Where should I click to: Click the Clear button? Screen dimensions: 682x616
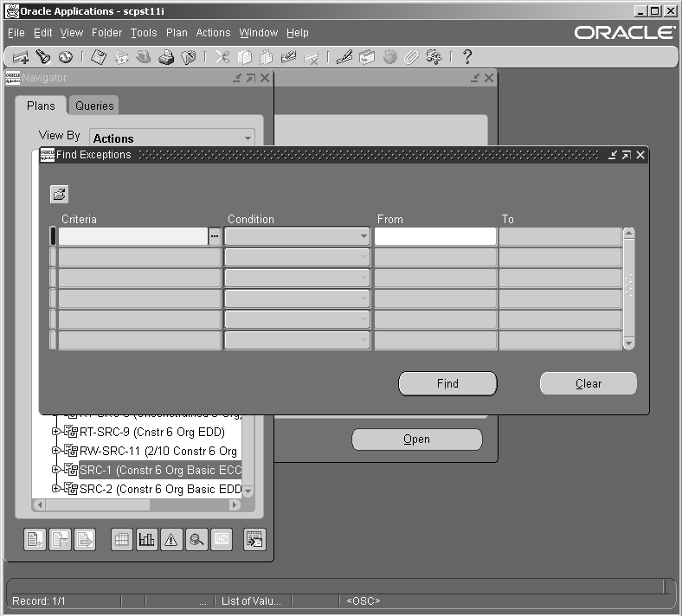tap(589, 383)
